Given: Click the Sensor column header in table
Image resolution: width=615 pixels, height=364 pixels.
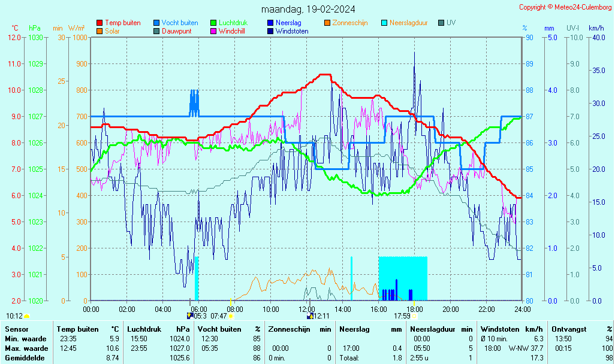Looking at the screenshot, I should 16,329.
